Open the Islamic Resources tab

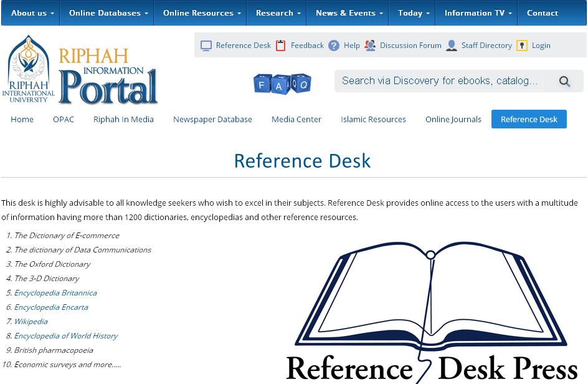pos(373,119)
